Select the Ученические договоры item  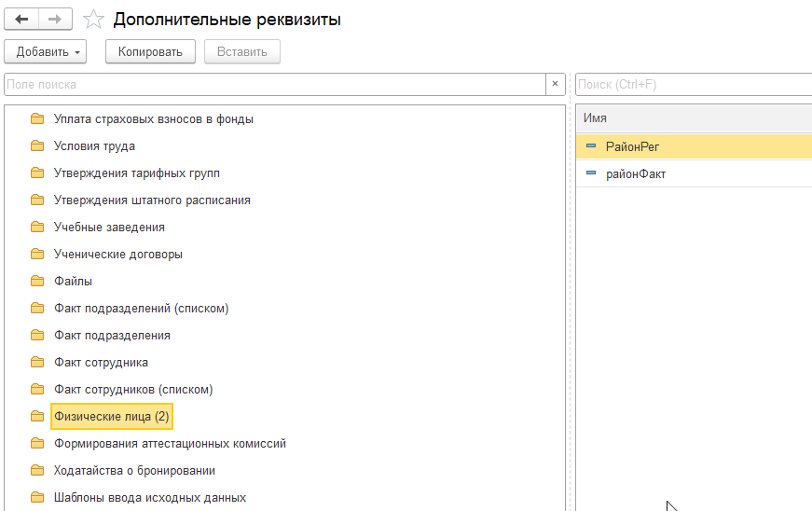pos(118,255)
